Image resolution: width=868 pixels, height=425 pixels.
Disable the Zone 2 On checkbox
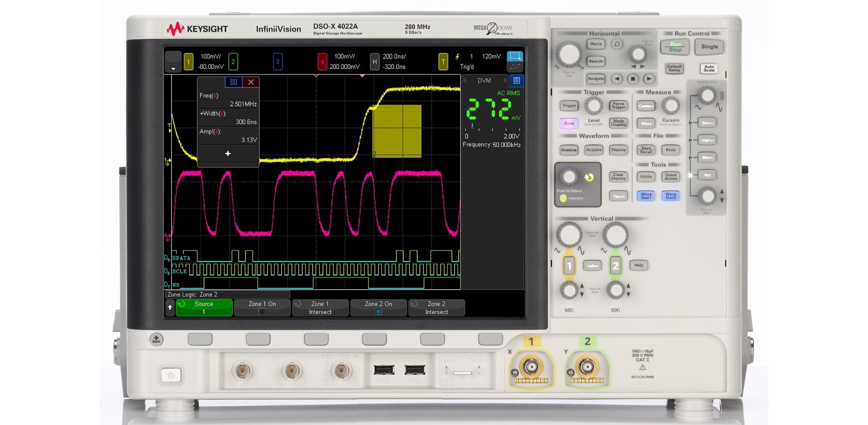(x=378, y=312)
